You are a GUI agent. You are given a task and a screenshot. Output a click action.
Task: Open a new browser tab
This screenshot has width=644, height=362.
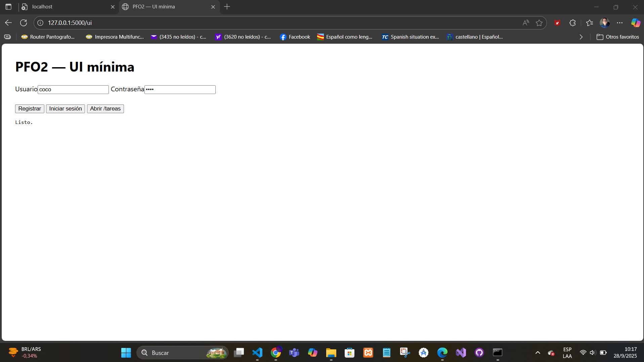pos(227,7)
